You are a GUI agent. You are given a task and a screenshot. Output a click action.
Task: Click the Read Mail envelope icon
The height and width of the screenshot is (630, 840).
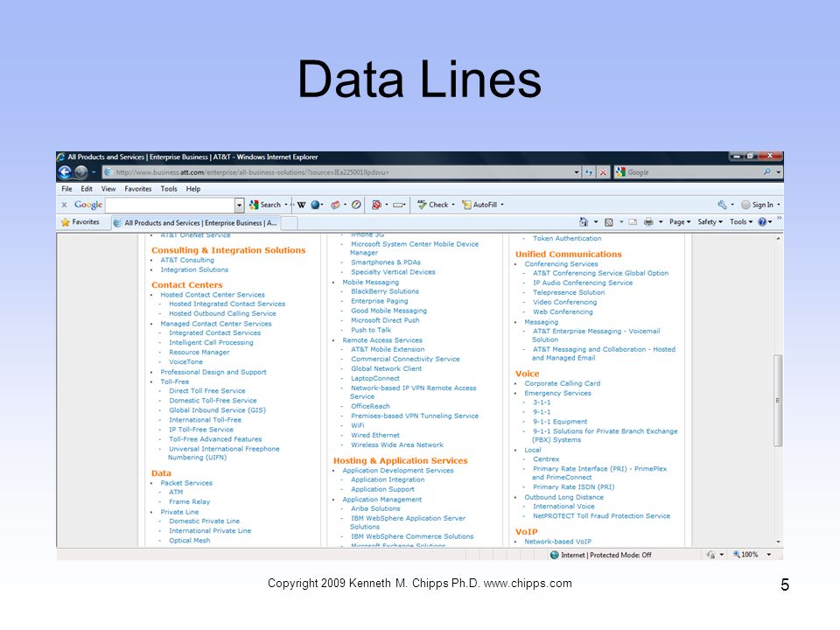point(633,221)
